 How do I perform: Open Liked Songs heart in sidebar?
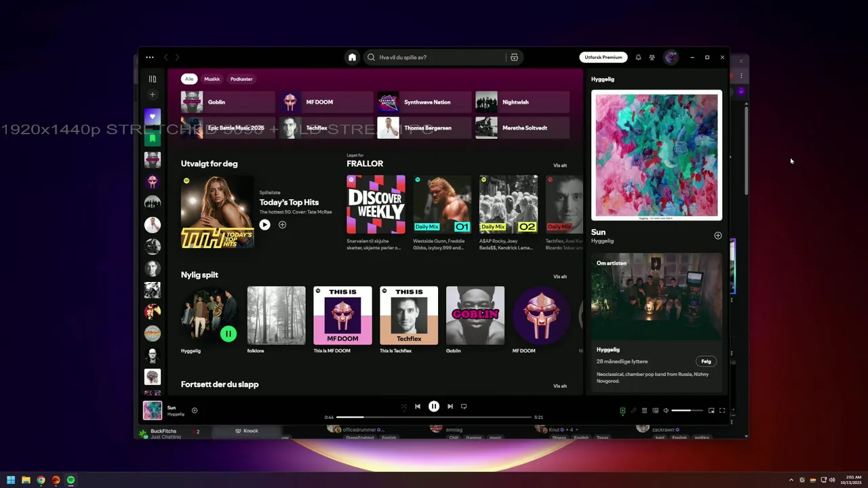153,117
